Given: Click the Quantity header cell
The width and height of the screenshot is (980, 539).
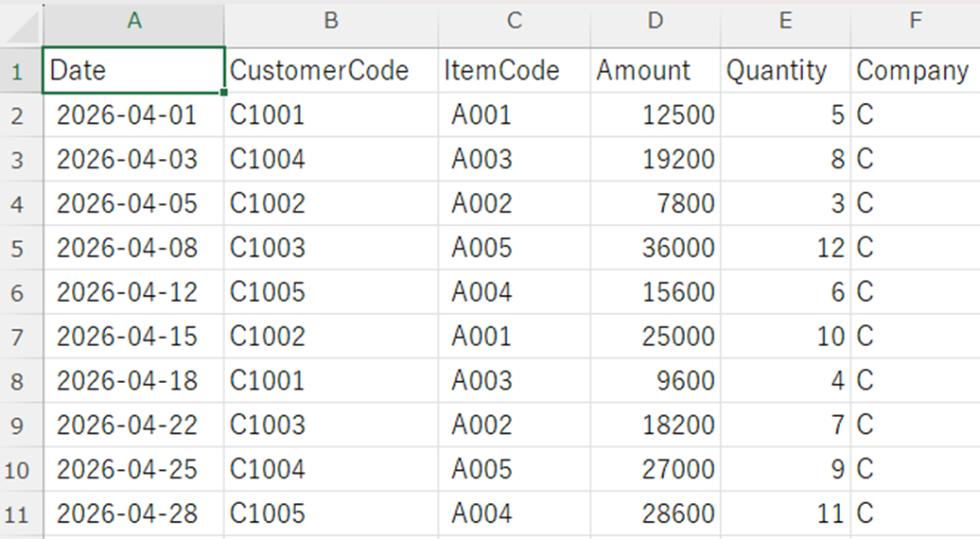Looking at the screenshot, I should (784, 71).
